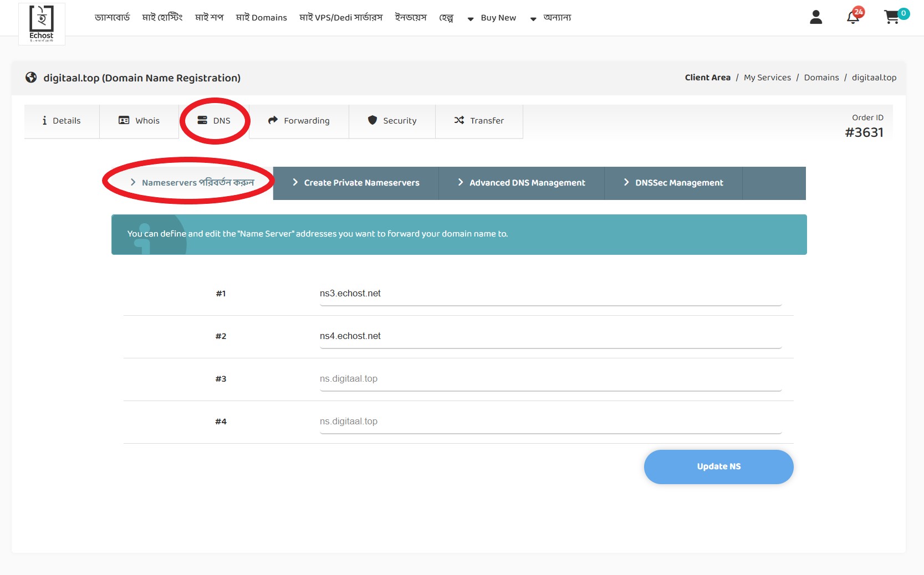The height and width of the screenshot is (575, 924).
Task: Click nameserver #1 field ns3.echost.net
Action: [550, 294]
